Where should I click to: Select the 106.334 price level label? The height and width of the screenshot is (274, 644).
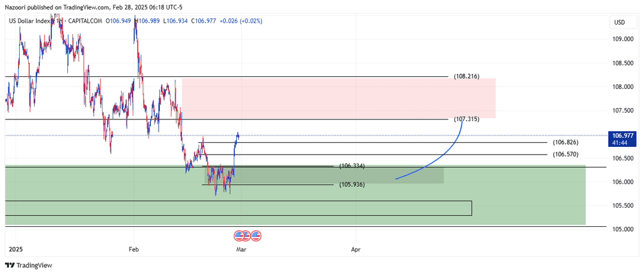coord(352,166)
